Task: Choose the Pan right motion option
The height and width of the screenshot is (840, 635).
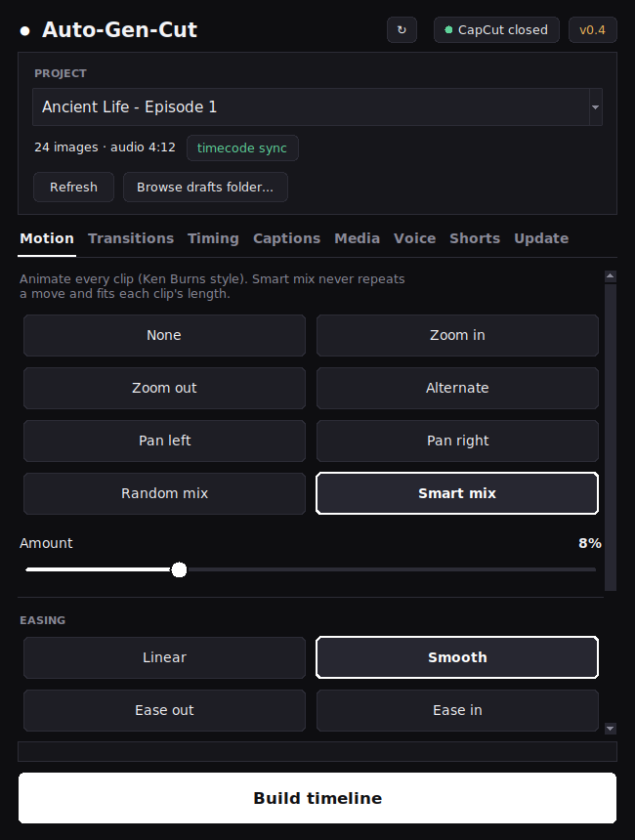Action: (457, 441)
